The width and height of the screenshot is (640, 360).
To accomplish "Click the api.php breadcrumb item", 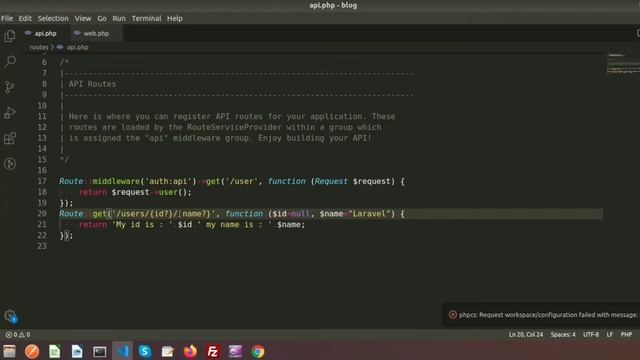I will coord(77,47).
